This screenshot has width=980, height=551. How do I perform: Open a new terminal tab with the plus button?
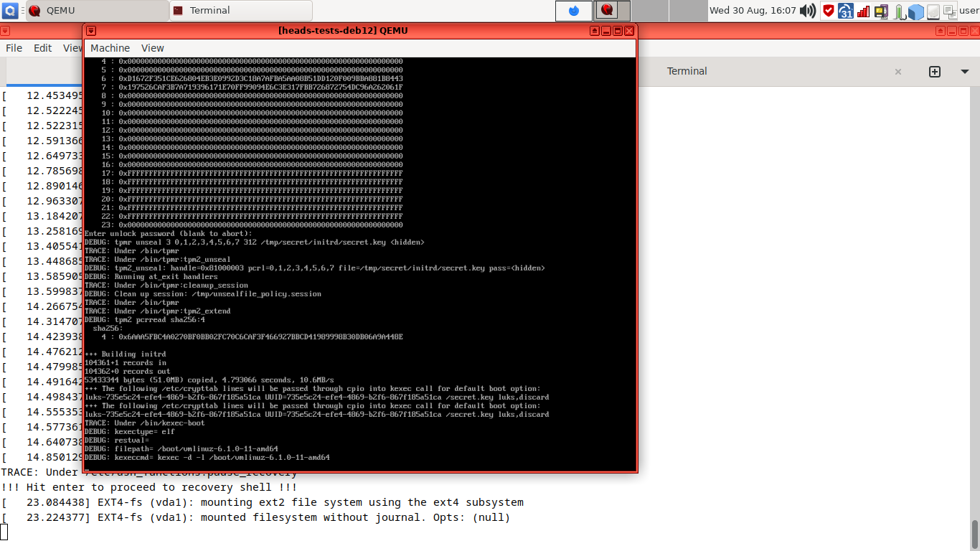click(x=935, y=71)
